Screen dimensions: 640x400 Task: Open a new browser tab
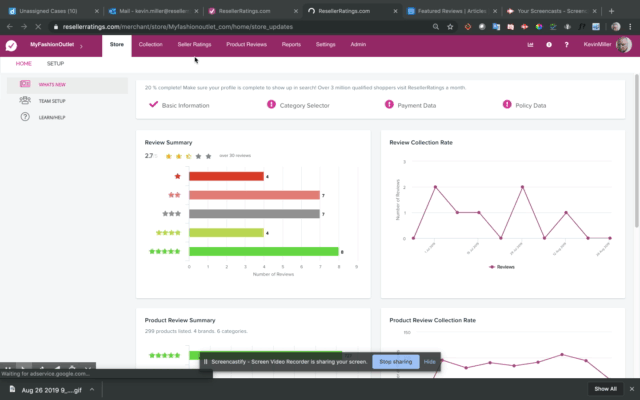tap(611, 11)
